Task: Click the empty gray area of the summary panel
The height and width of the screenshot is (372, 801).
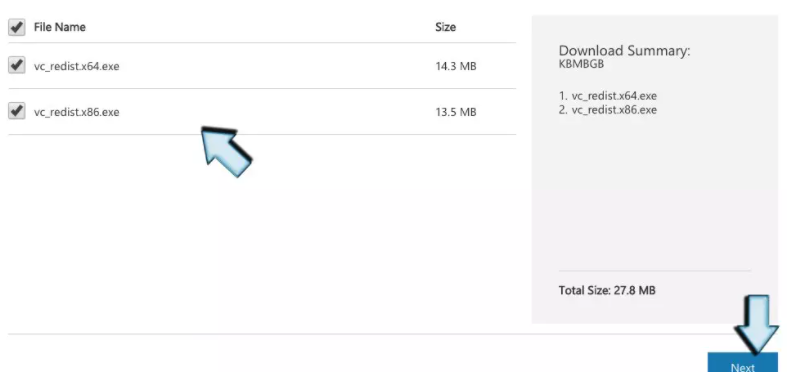Action: (x=655, y=194)
